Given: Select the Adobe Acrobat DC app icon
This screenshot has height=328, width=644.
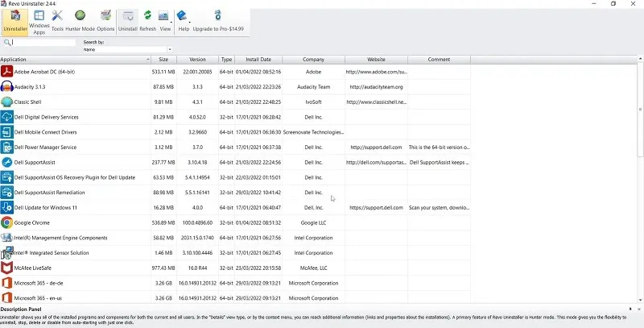Looking at the screenshot, I should (7, 72).
